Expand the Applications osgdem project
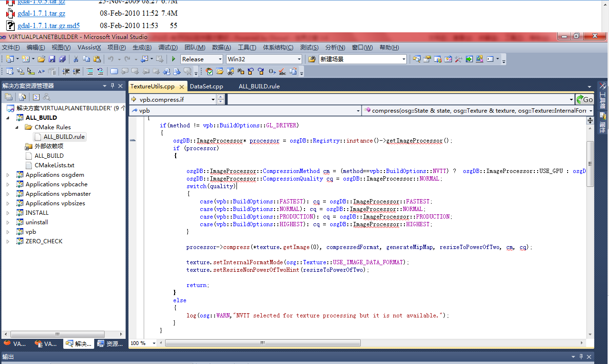 click(8, 175)
